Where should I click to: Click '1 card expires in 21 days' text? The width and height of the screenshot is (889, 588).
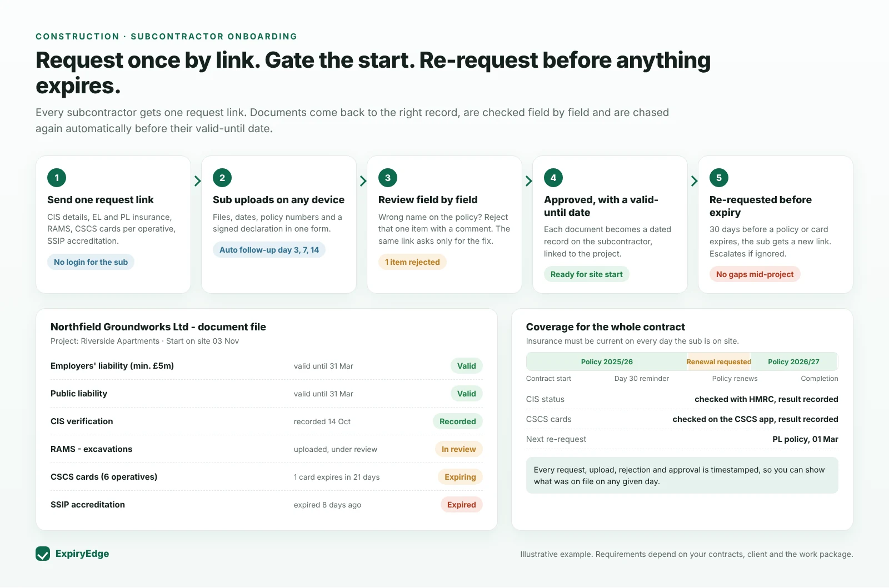337,477
